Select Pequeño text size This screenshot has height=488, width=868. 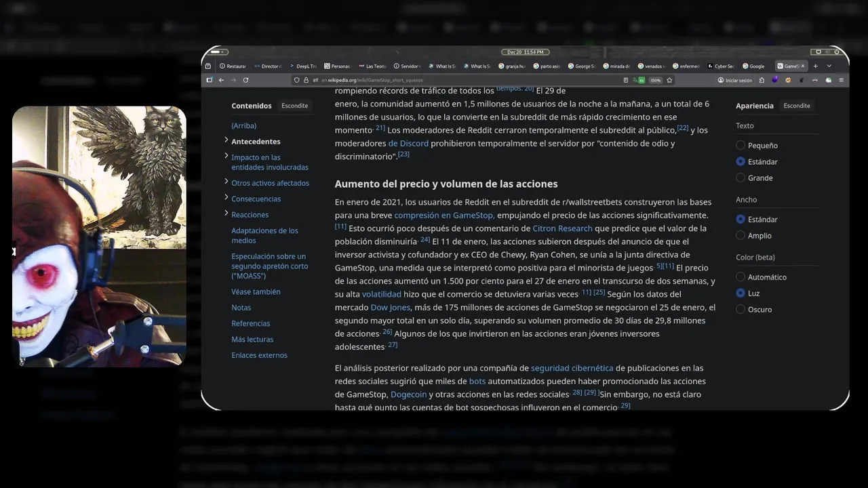pos(741,146)
